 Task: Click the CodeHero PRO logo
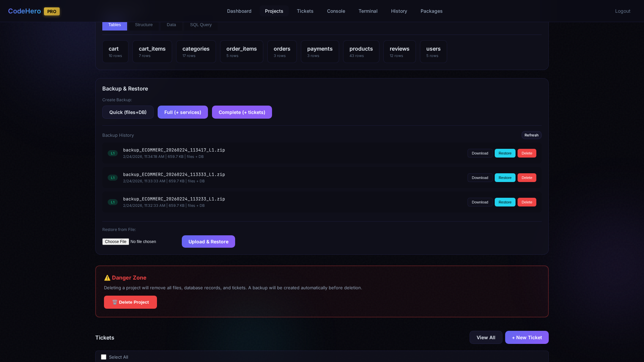coord(34,11)
